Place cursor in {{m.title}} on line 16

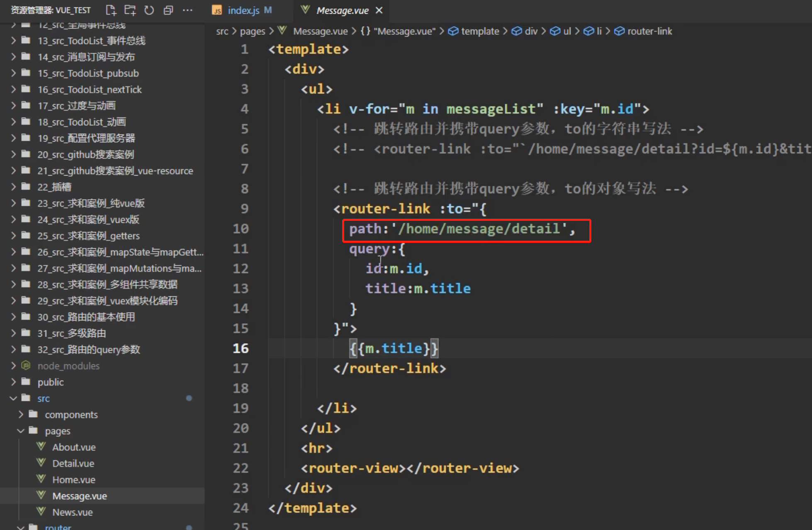coord(394,348)
